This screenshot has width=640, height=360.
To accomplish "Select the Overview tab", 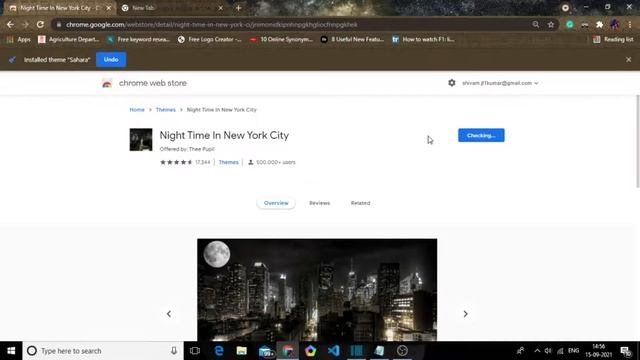I will pyautogui.click(x=276, y=203).
